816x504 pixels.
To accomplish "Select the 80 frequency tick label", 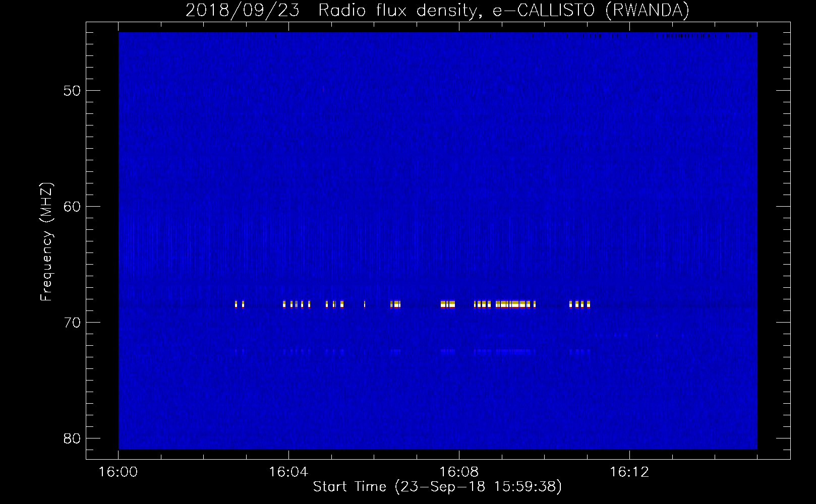I will [72, 438].
